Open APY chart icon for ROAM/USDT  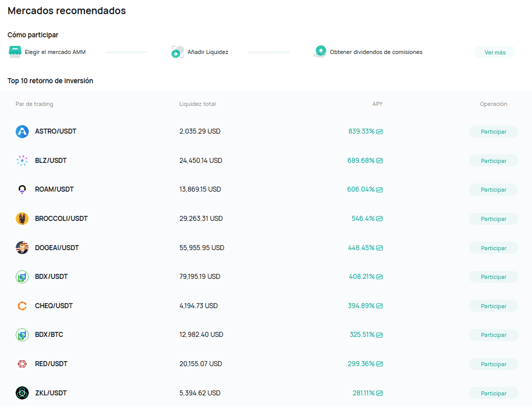(x=380, y=190)
